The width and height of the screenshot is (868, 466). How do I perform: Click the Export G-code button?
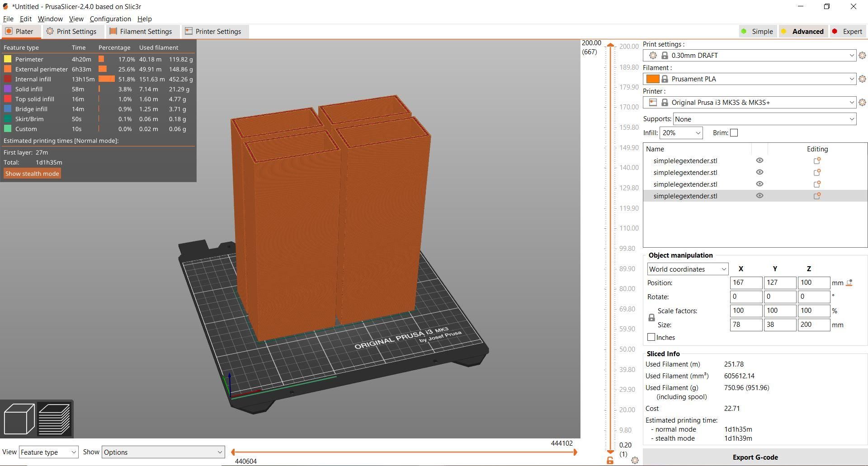[x=755, y=457]
